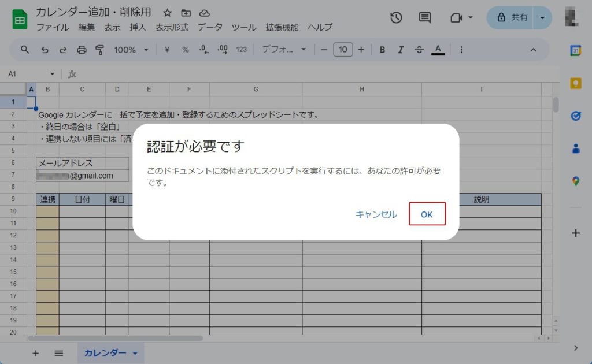This screenshot has height=364, width=592.
Task: Toggle bold formatting
Action: tap(382, 50)
